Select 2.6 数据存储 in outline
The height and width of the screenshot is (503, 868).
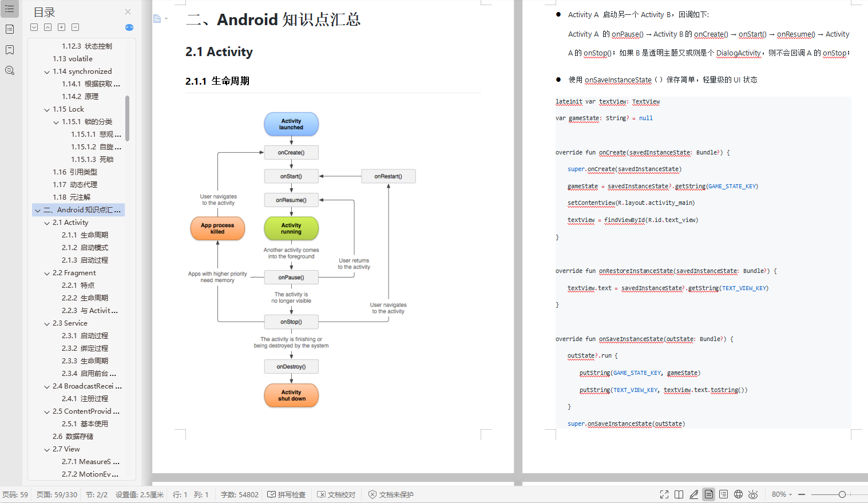(x=73, y=437)
